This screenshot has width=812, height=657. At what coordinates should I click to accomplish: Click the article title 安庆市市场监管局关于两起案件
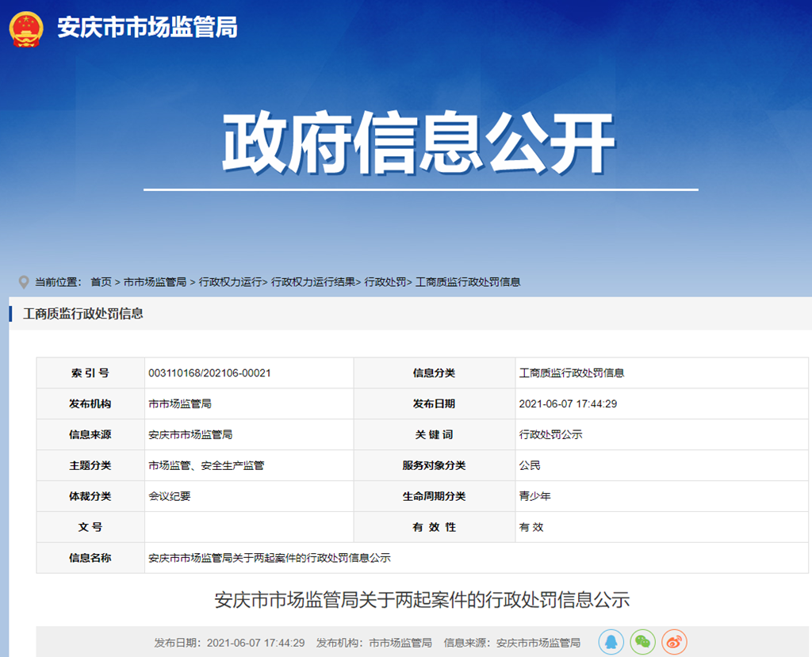click(x=422, y=600)
